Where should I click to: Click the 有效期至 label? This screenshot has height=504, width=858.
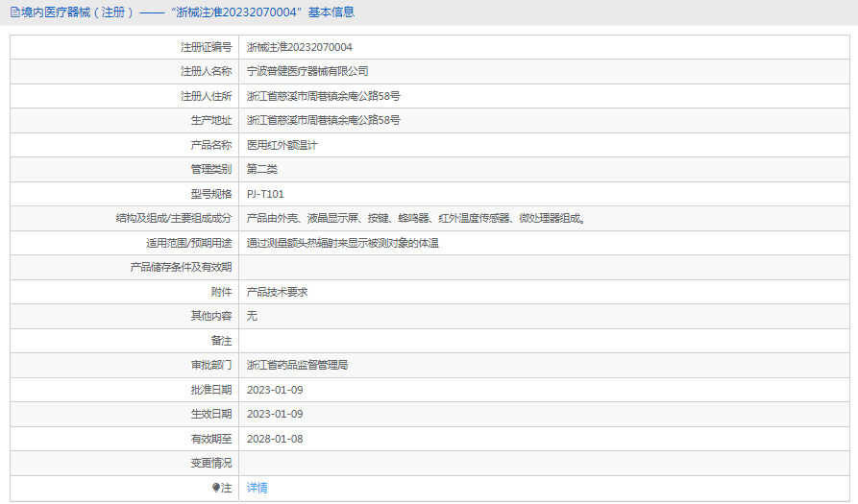pos(211,439)
